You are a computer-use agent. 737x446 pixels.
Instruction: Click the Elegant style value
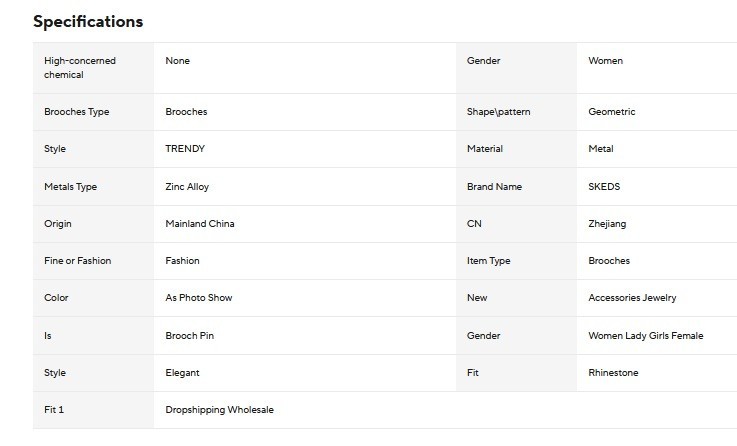coord(182,373)
